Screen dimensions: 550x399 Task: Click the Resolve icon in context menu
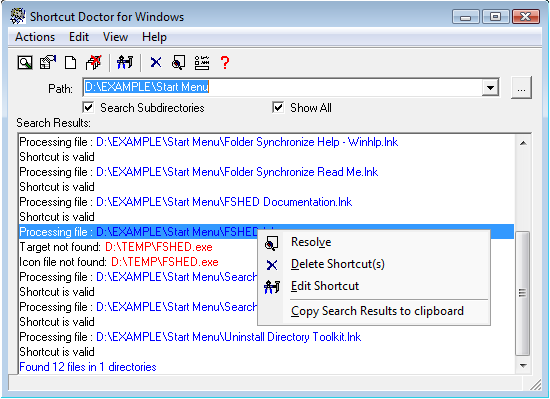[x=271, y=243]
